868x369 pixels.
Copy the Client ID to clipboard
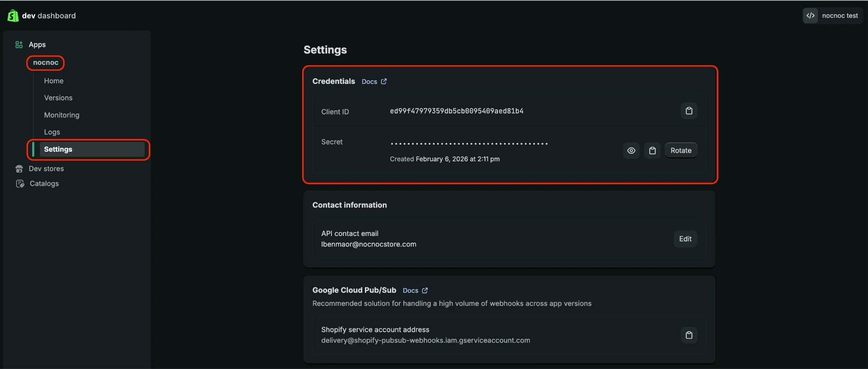(x=689, y=111)
